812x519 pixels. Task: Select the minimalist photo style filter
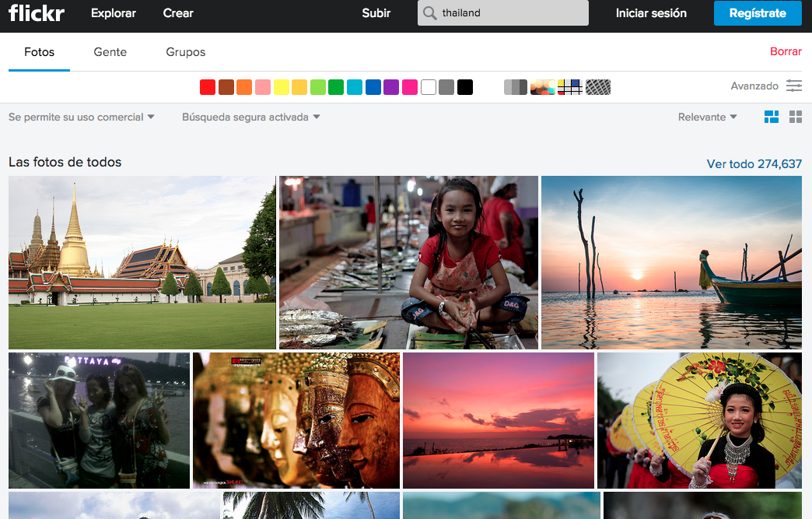click(570, 87)
